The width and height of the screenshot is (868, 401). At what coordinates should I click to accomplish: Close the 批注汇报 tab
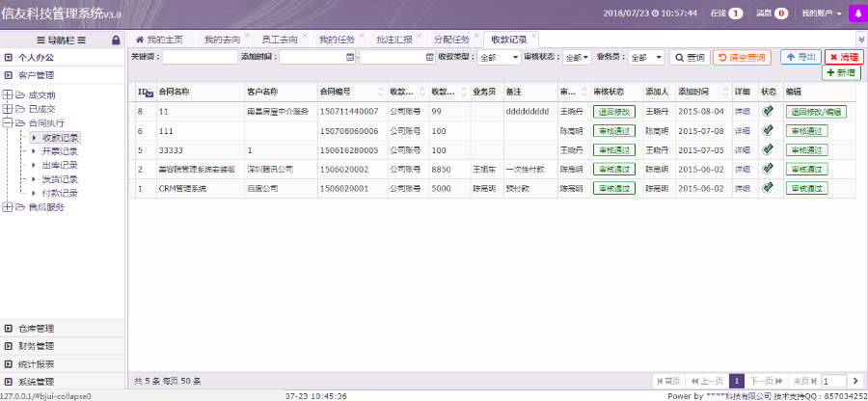click(x=420, y=35)
